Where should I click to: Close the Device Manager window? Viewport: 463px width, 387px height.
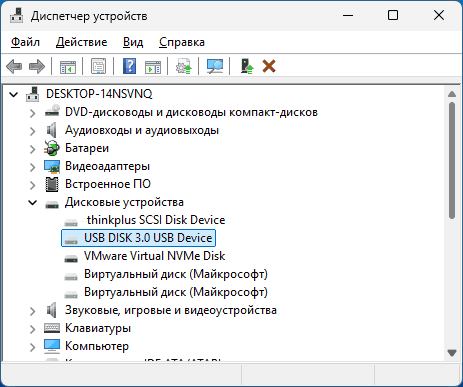point(439,15)
